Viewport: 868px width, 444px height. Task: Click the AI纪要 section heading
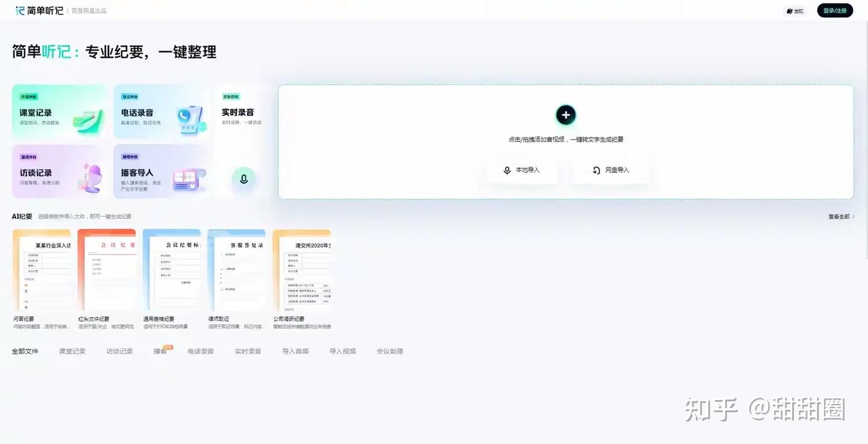pyautogui.click(x=22, y=216)
